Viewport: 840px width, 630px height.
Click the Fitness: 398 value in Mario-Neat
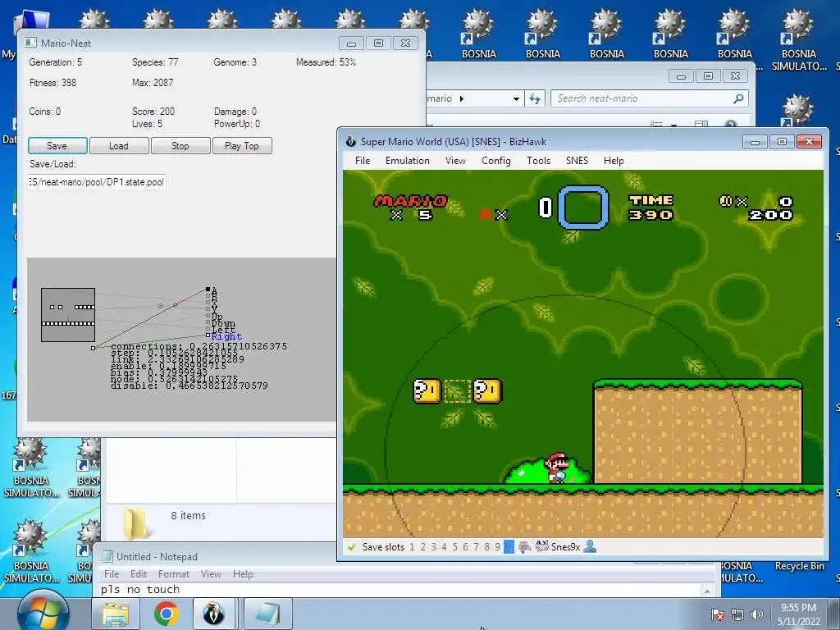[52, 83]
